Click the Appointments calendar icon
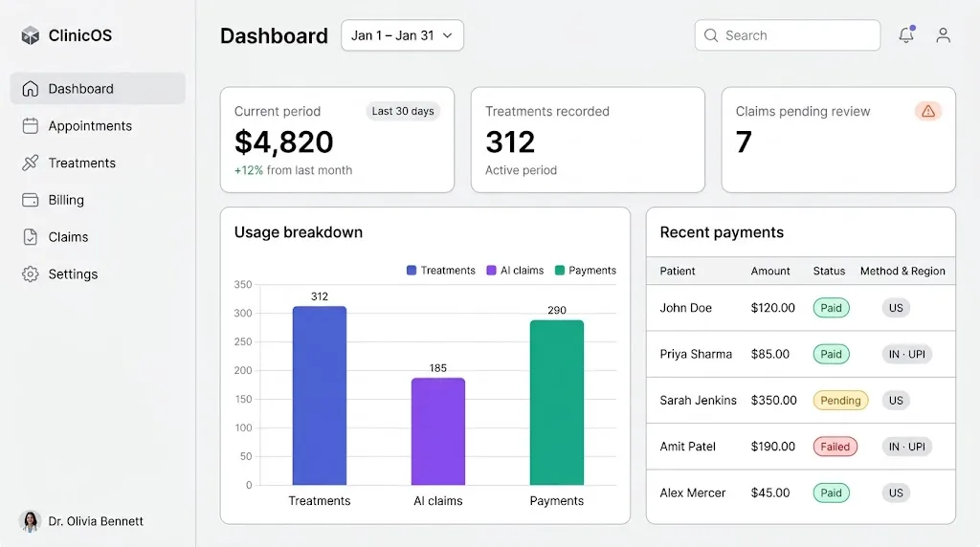Viewport: 980px width, 547px height. [30, 126]
